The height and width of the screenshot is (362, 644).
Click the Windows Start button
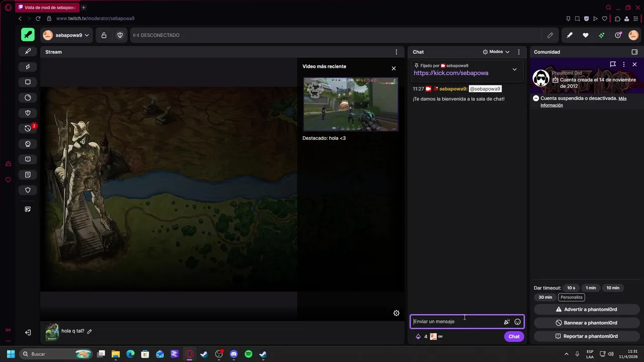(11, 354)
